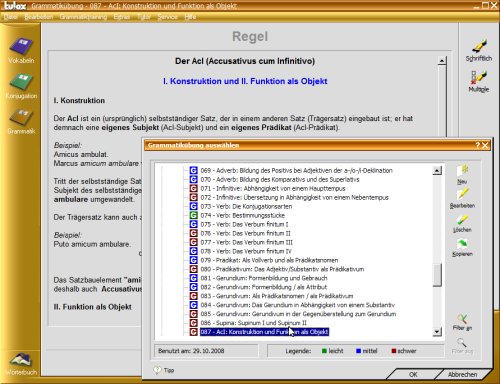The width and height of the screenshot is (500, 384).
Task: Select 070 - Adverb: Bildung des Komparativs
Action: (x=280, y=179)
